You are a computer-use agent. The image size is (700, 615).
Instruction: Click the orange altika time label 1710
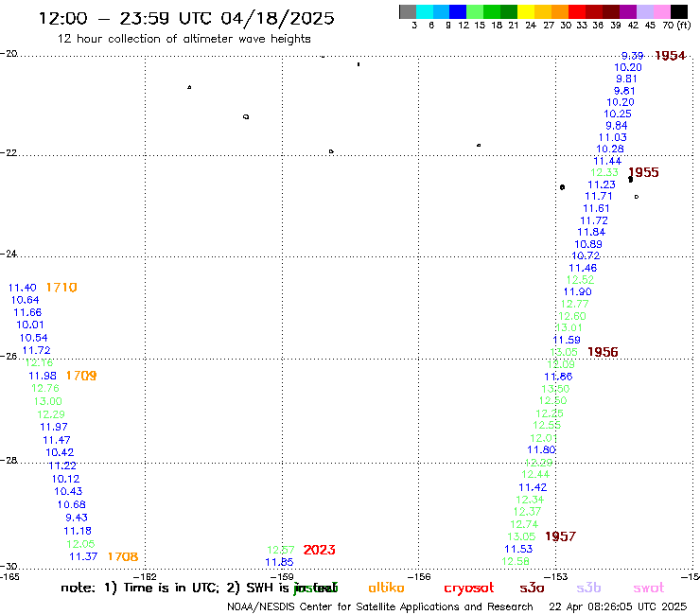click(61, 288)
